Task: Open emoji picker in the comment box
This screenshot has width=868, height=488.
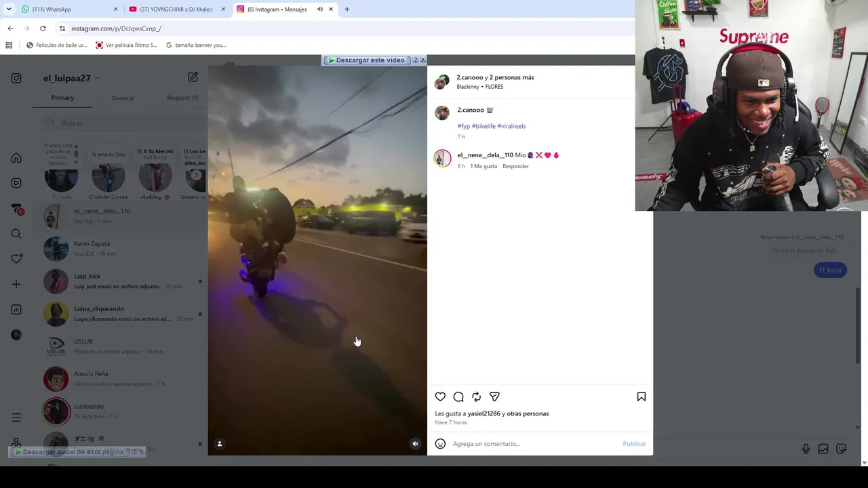Action: coord(440,444)
